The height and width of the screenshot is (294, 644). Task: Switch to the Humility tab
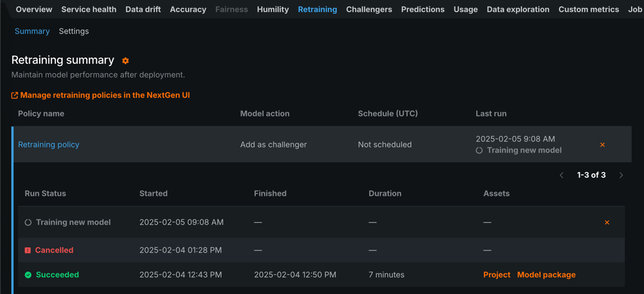[273, 10]
